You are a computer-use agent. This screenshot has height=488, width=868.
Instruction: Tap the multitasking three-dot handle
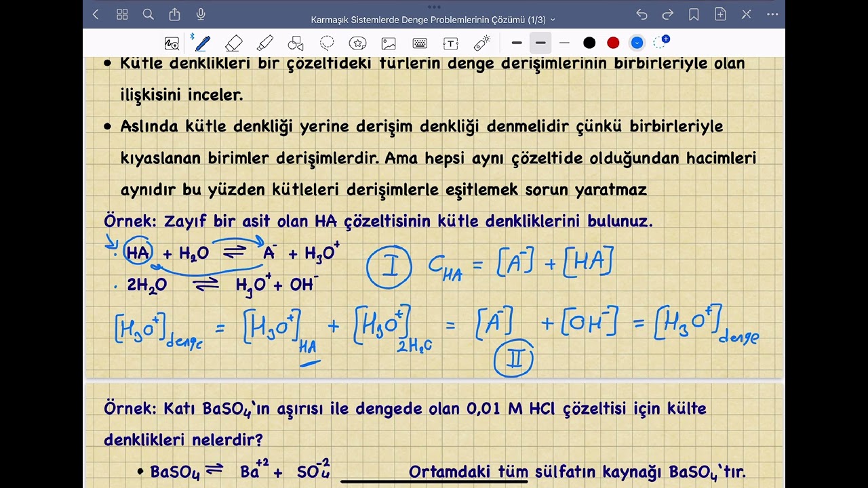[x=434, y=5]
